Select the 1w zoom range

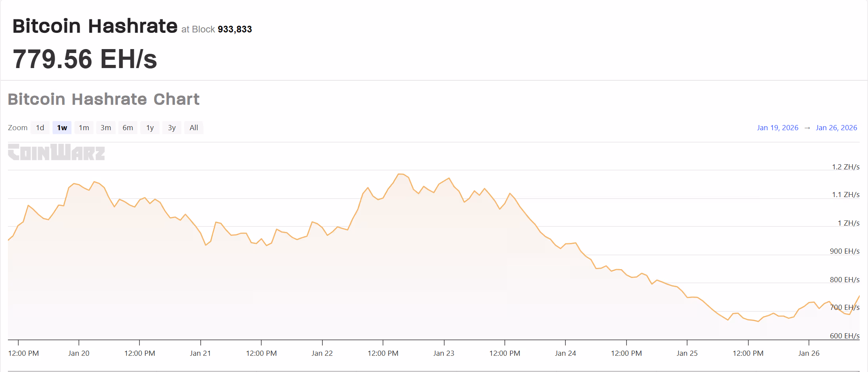(x=62, y=128)
